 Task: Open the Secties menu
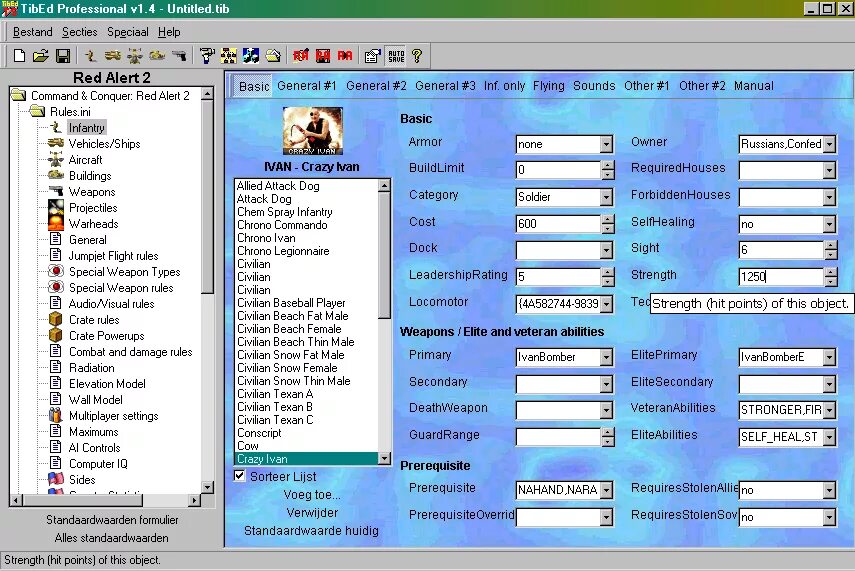pyautogui.click(x=80, y=32)
